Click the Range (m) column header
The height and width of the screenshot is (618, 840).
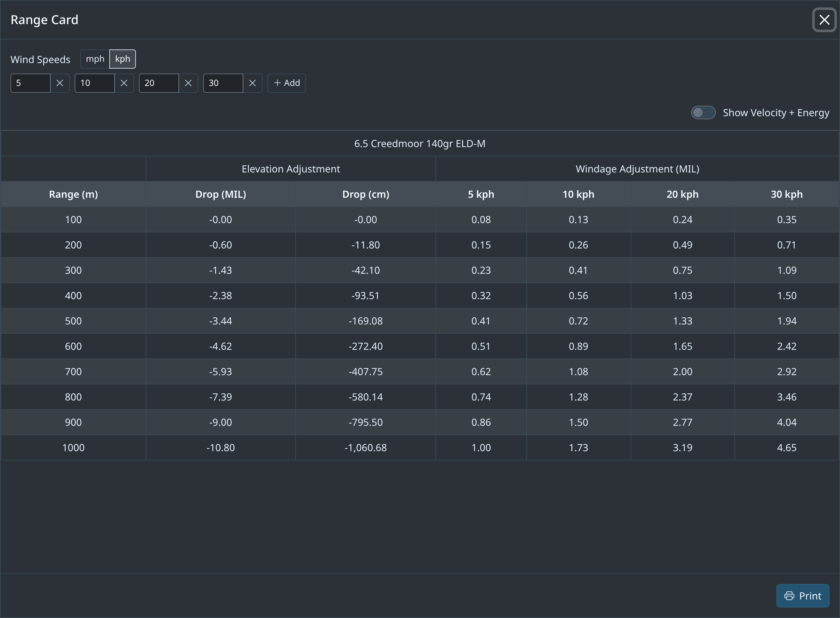pos(73,194)
